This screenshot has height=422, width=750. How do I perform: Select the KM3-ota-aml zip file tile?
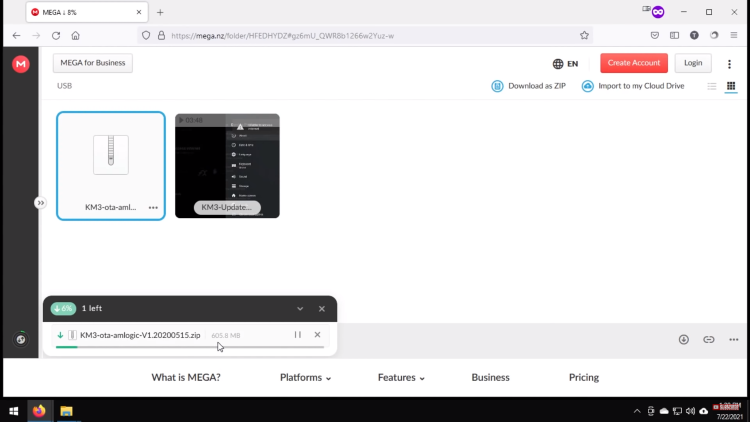pos(111,166)
